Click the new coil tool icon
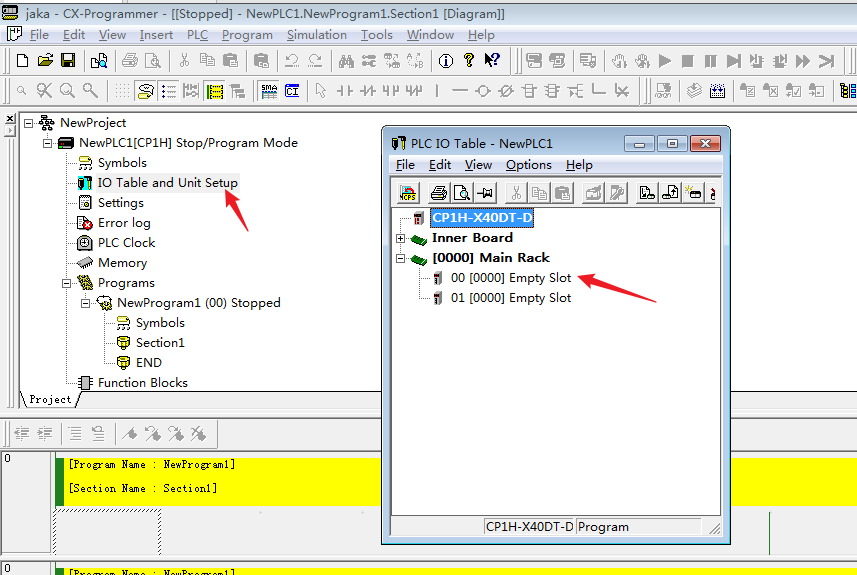 click(x=483, y=91)
